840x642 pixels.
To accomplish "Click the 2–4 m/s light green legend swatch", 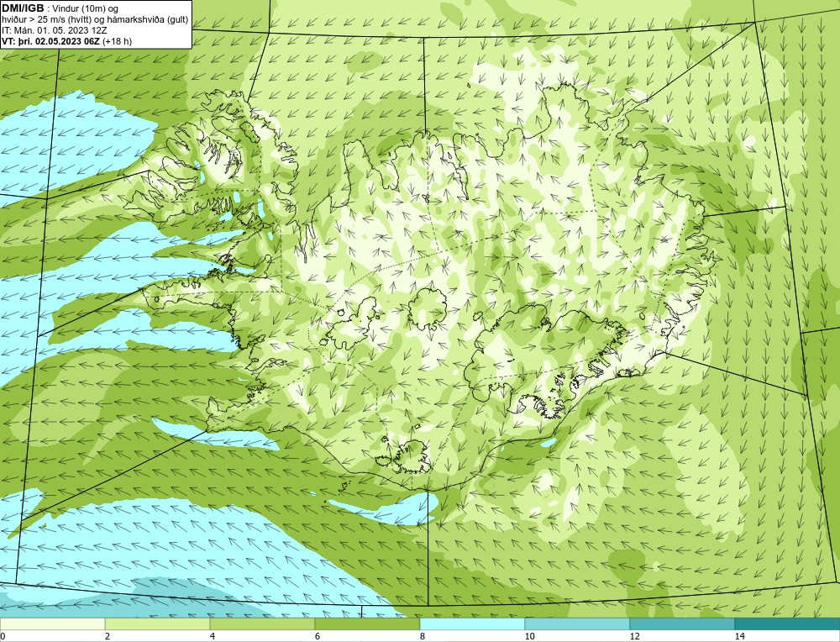I will 158,624.
